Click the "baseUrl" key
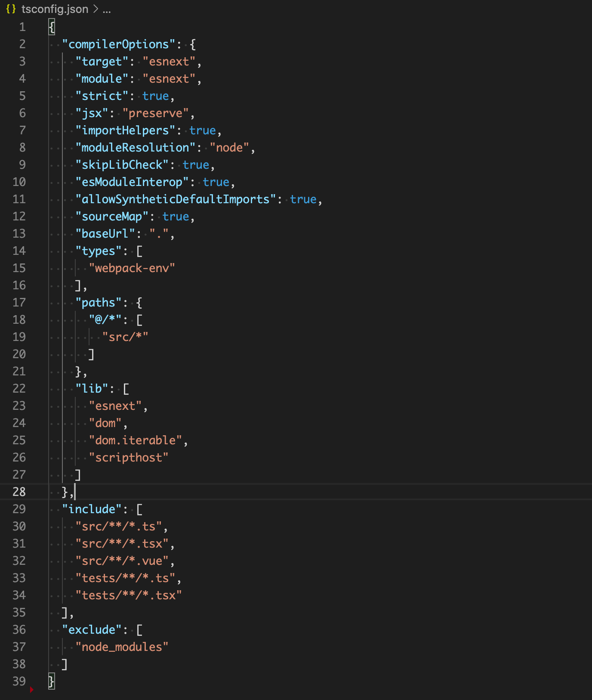 [x=105, y=234]
